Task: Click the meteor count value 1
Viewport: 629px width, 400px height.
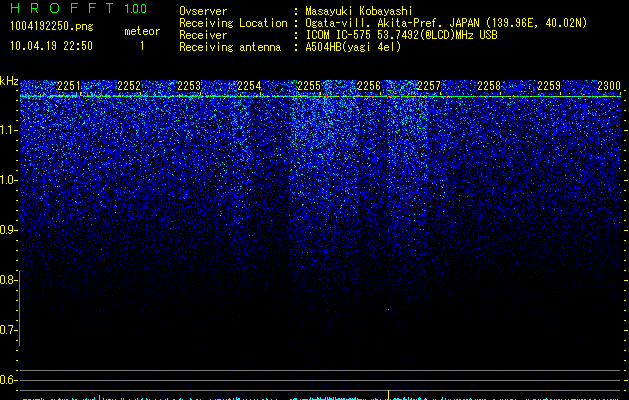Action: [x=142, y=46]
